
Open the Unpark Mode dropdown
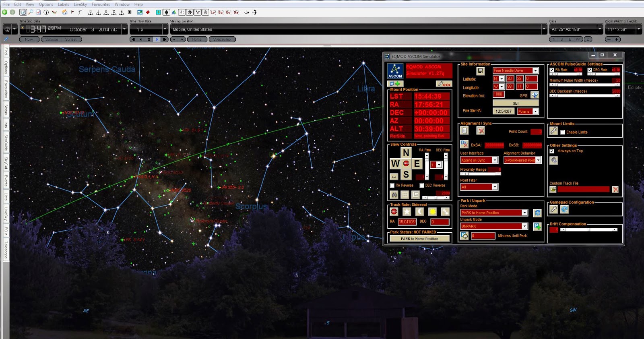click(x=524, y=226)
